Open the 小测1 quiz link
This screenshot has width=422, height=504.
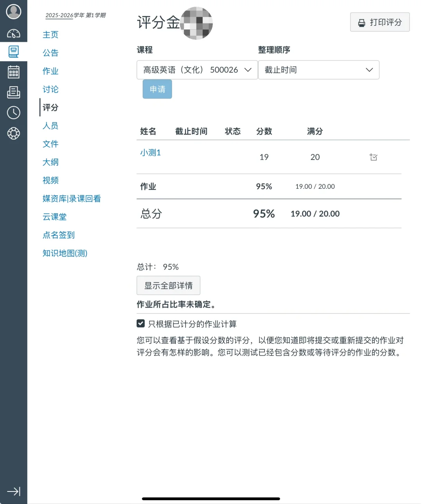click(150, 152)
